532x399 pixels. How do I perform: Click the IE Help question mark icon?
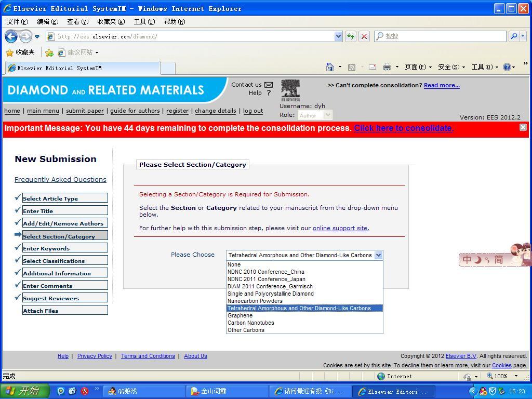click(x=507, y=67)
